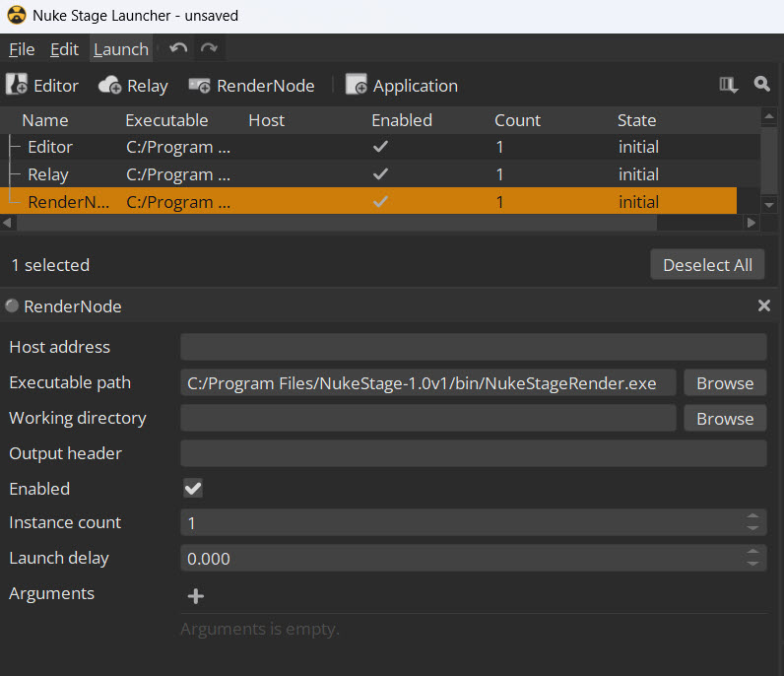Viewport: 784px width, 676px height.
Task: Click the Application add icon
Action: click(x=356, y=86)
